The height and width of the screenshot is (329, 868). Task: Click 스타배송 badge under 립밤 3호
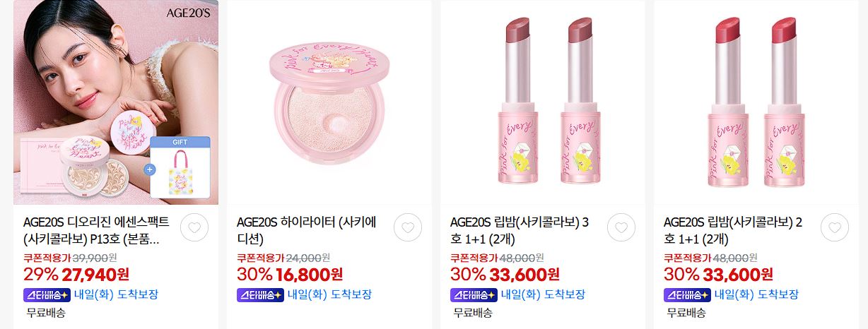[474, 295]
